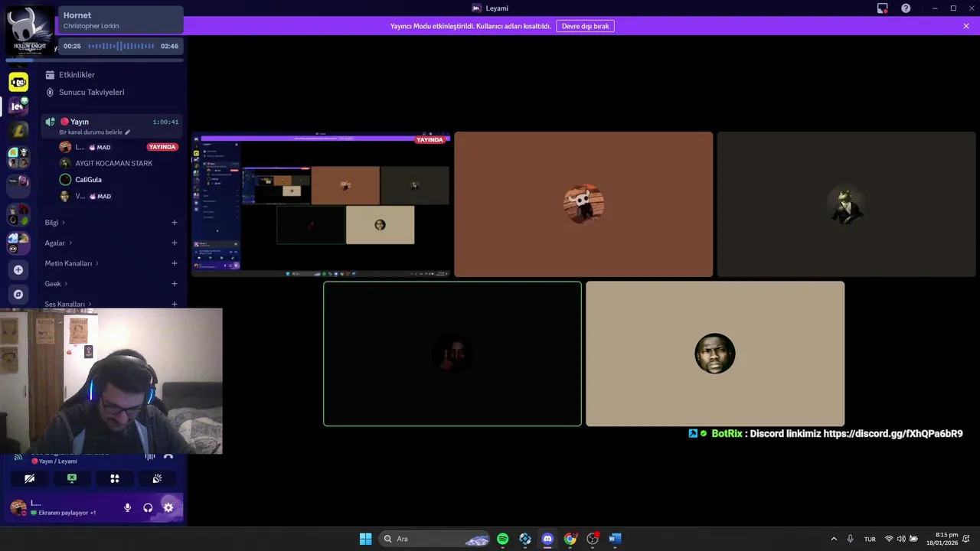Image resolution: width=980 pixels, height=551 pixels.
Task: Stop screen share via green monitor button
Action: (x=72, y=478)
